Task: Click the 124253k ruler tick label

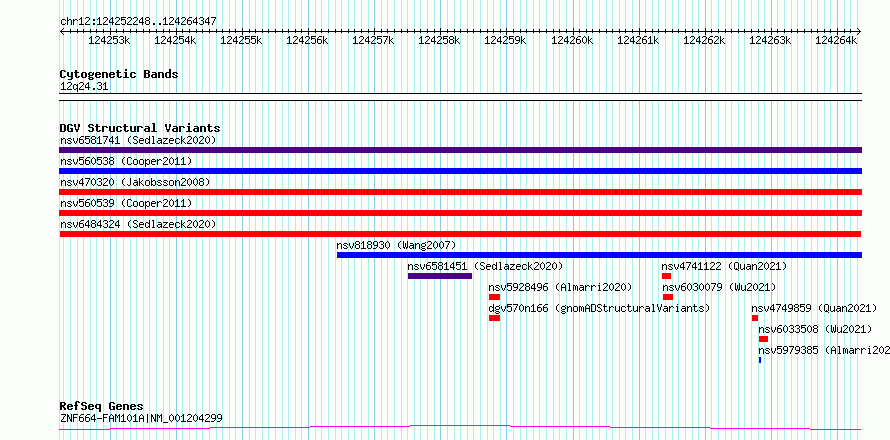Action: click(x=110, y=40)
